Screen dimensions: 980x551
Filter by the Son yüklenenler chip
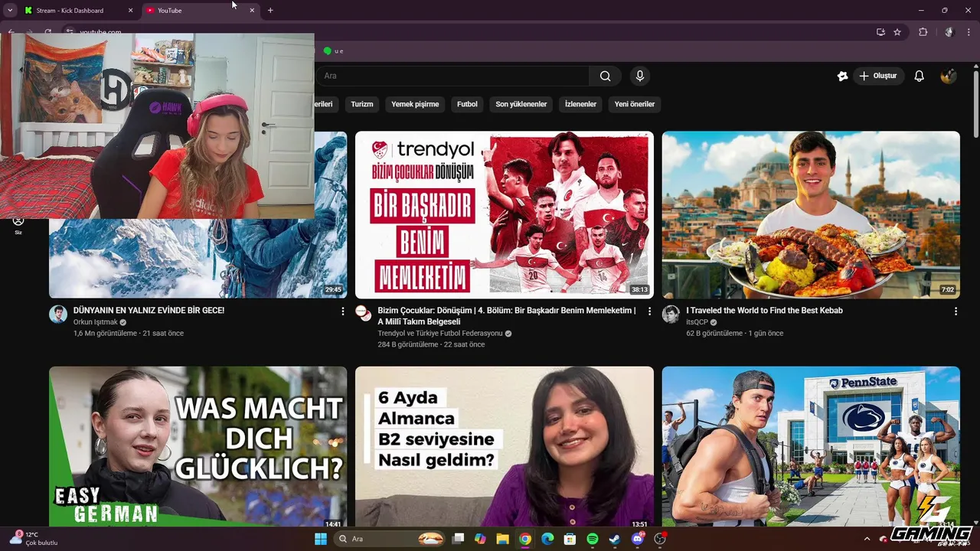521,104
